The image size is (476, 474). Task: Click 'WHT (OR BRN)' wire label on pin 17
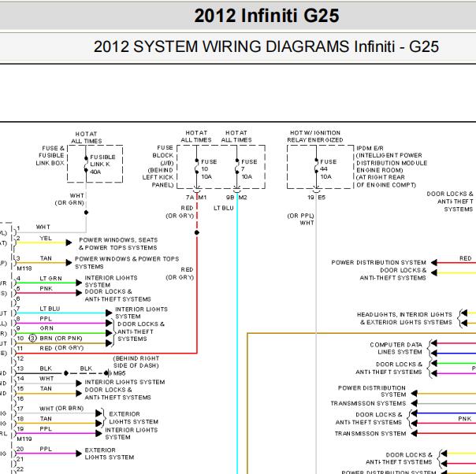pos(61,409)
